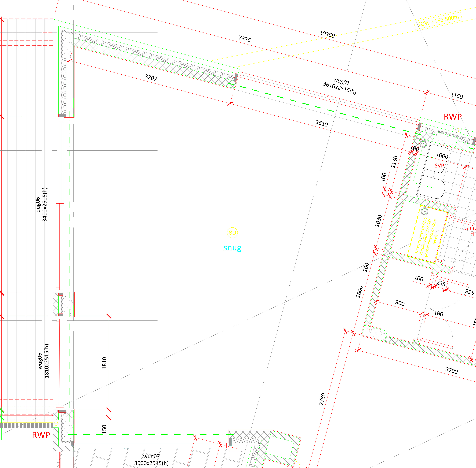Click the 3207 dimension text
The height and width of the screenshot is (468, 476).
pos(151,78)
